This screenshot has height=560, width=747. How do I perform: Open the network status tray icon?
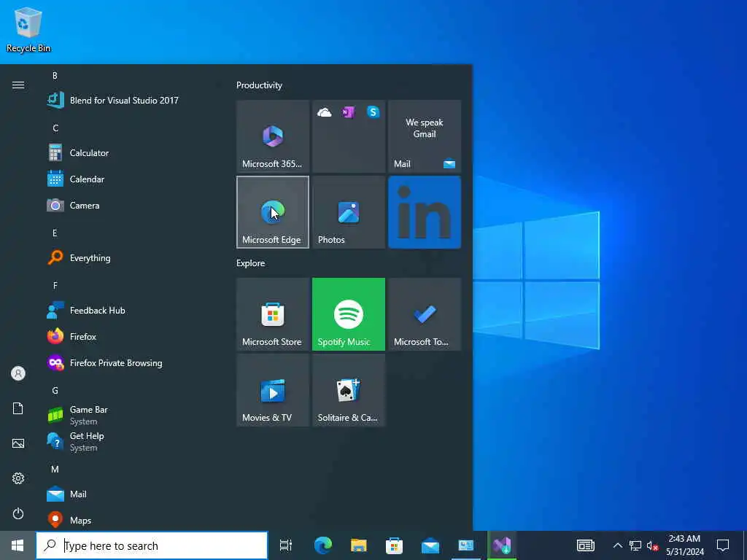point(635,545)
